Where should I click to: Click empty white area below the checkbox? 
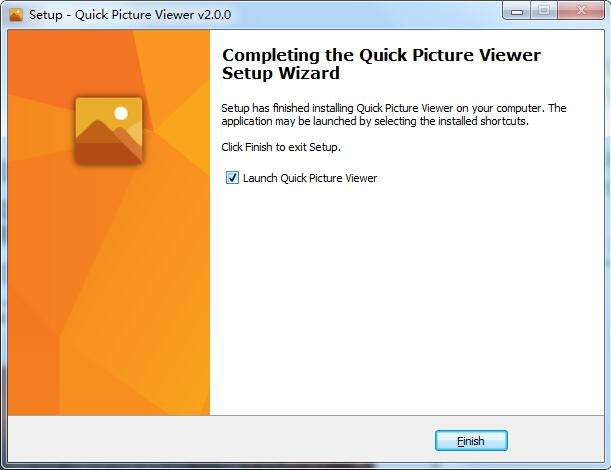(405, 296)
